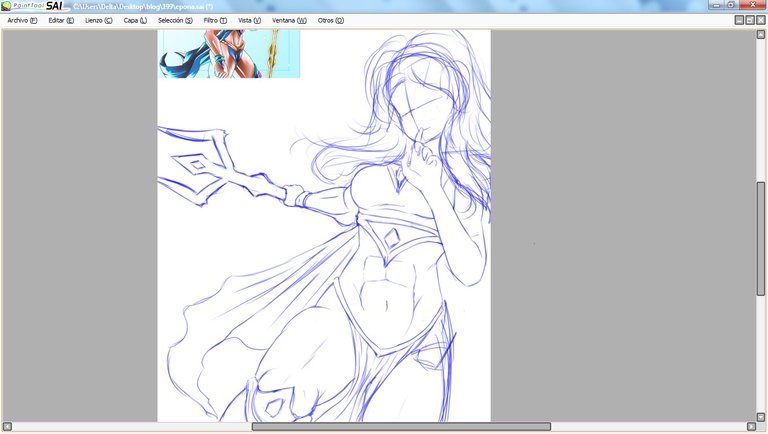Click the horizontal scrollbar thumb
768x434 pixels.
(x=401, y=427)
